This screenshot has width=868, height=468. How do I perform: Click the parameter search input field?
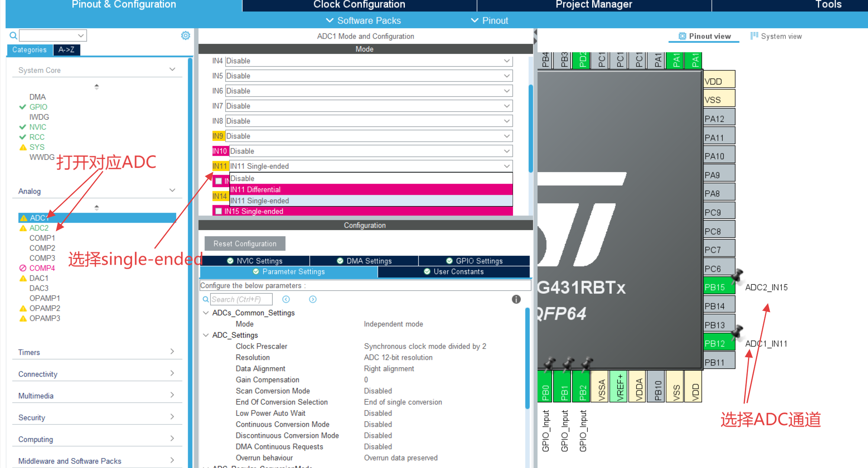click(241, 299)
